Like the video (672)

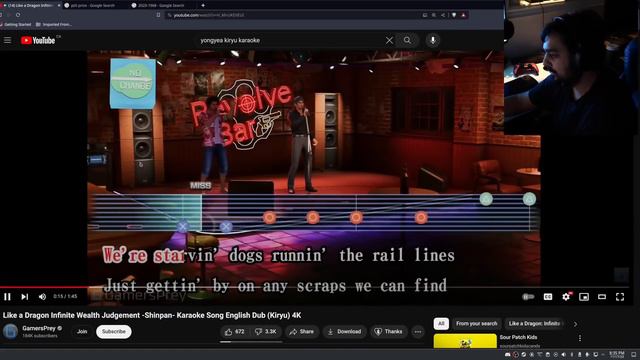(235, 331)
